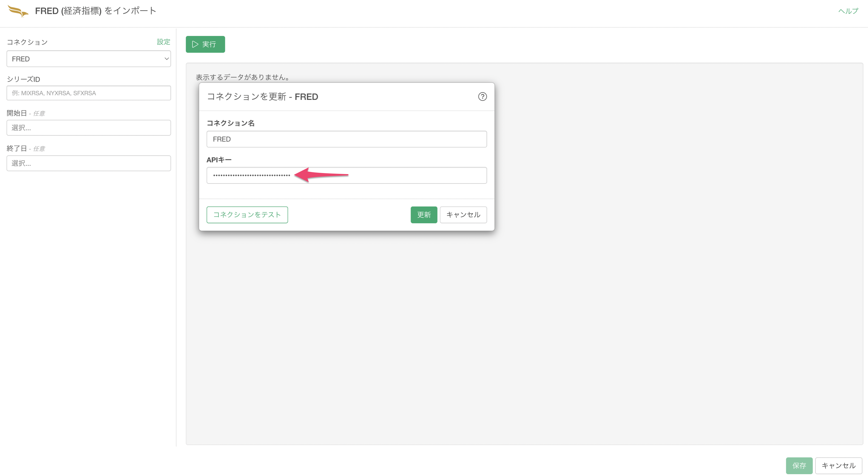Click the APIキー password field
Screen dimensions: 868x476
coord(346,175)
